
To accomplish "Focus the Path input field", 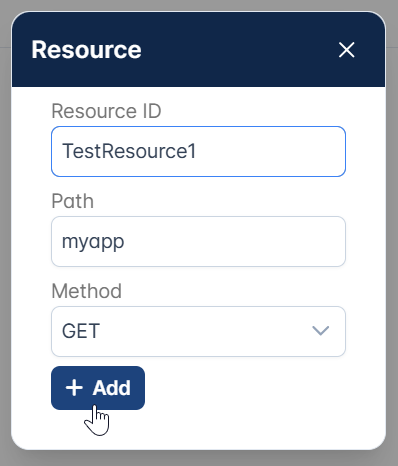I will (x=198, y=241).
